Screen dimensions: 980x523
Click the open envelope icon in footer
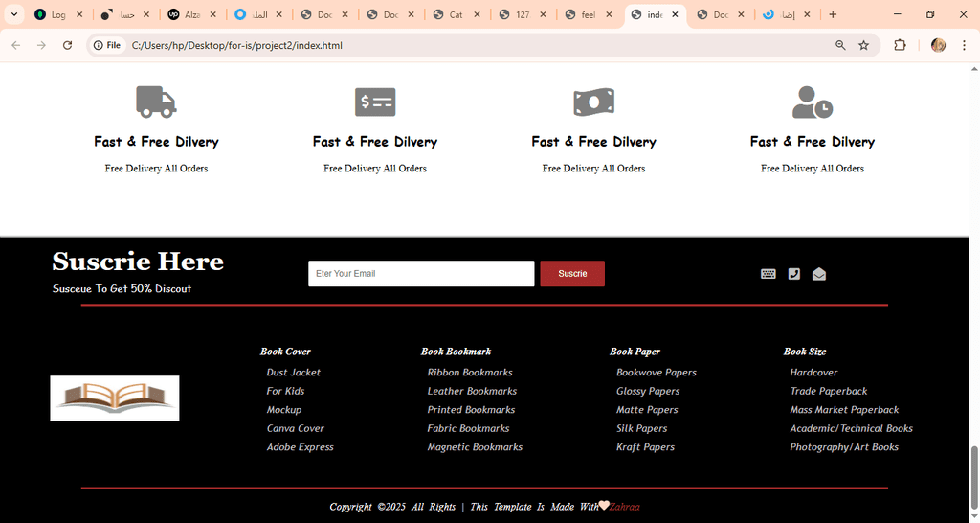click(x=819, y=274)
